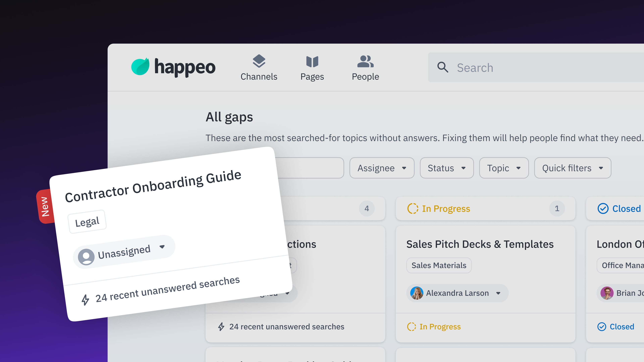Open the Status filter dropdown
The width and height of the screenshot is (644, 362).
[x=446, y=168]
